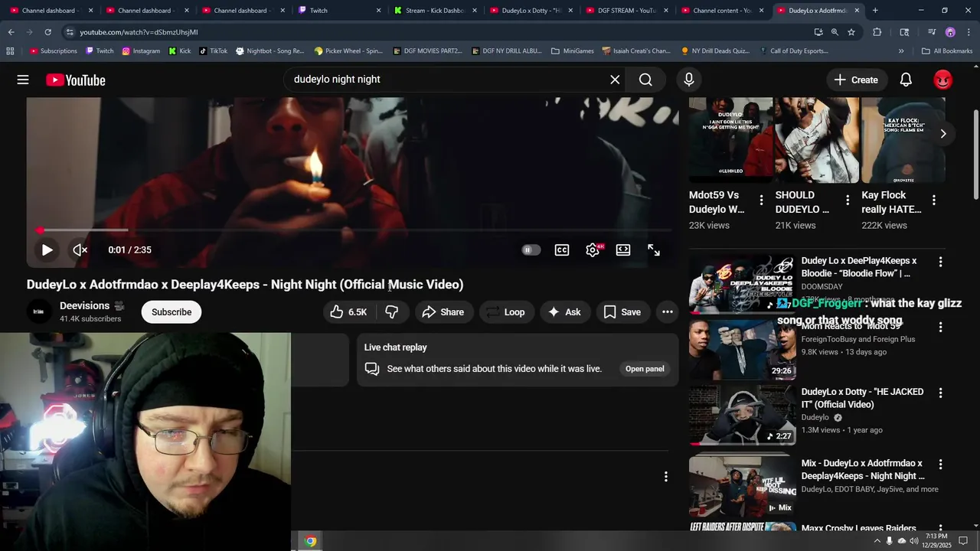Clear the search box with the X

click(x=614, y=80)
